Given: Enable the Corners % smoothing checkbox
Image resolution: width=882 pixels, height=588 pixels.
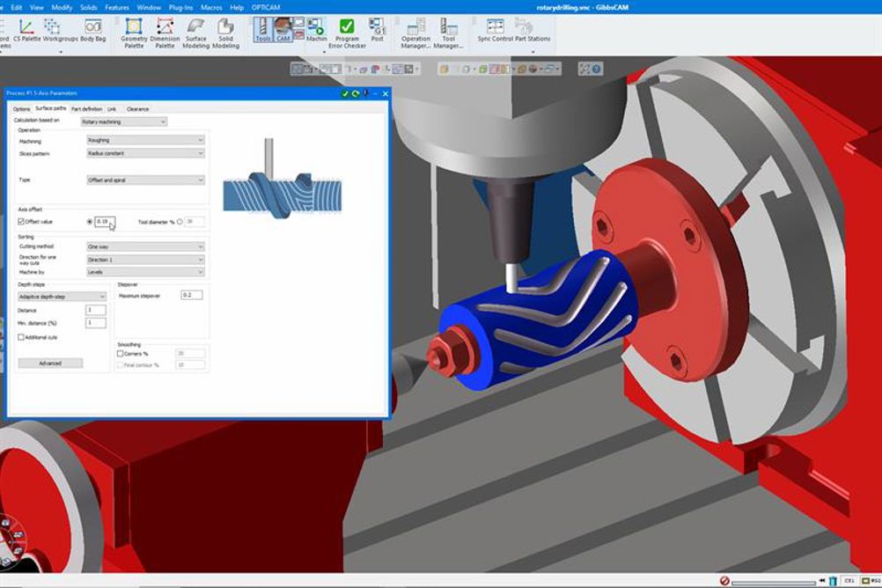Looking at the screenshot, I should coord(120,353).
